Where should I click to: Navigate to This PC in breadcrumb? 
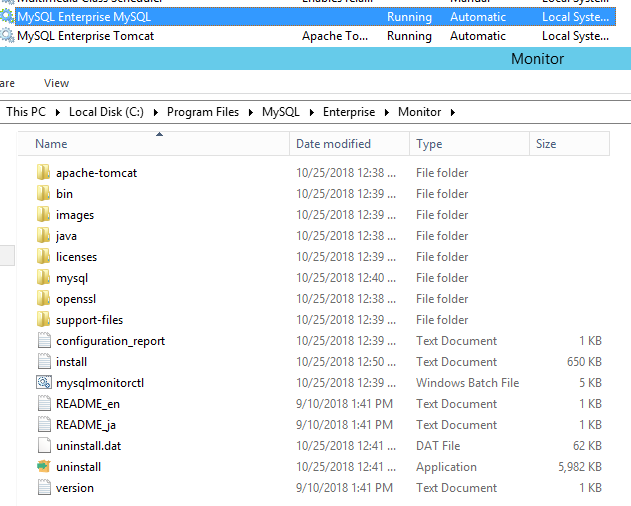[x=26, y=112]
